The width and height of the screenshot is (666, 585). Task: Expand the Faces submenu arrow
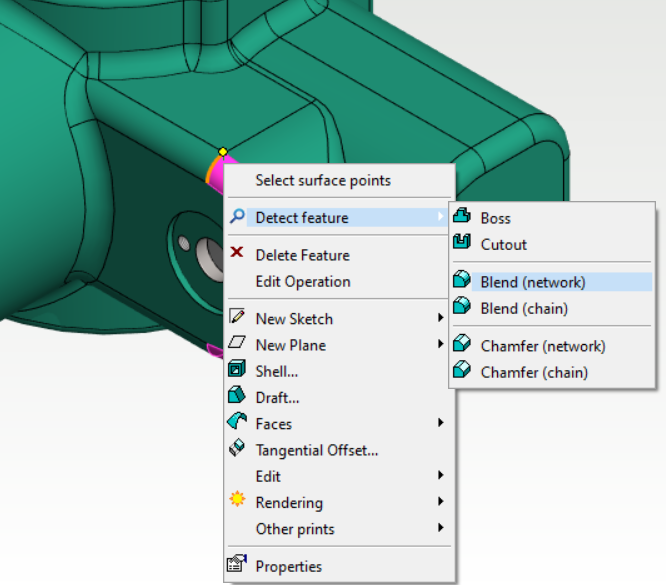pyautogui.click(x=441, y=424)
